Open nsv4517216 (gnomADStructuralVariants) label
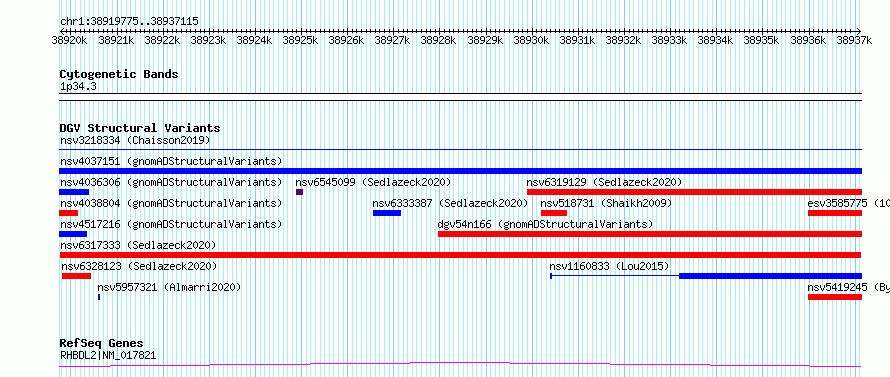The image size is (890, 377). (x=171, y=224)
